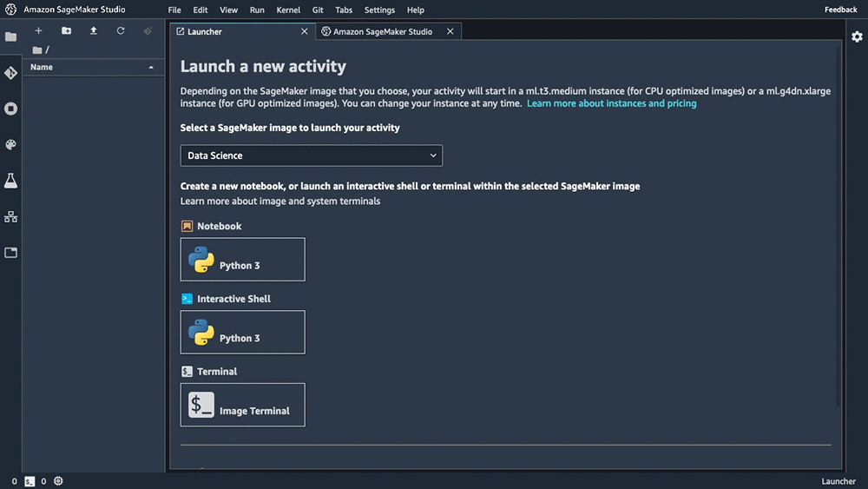Close the Launcher tab

pyautogui.click(x=304, y=31)
